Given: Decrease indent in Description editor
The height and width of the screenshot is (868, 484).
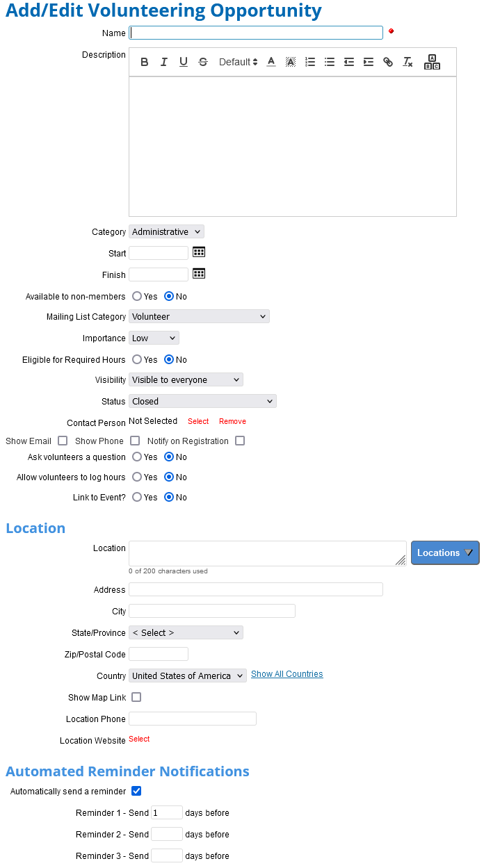Looking at the screenshot, I should pyautogui.click(x=349, y=62).
